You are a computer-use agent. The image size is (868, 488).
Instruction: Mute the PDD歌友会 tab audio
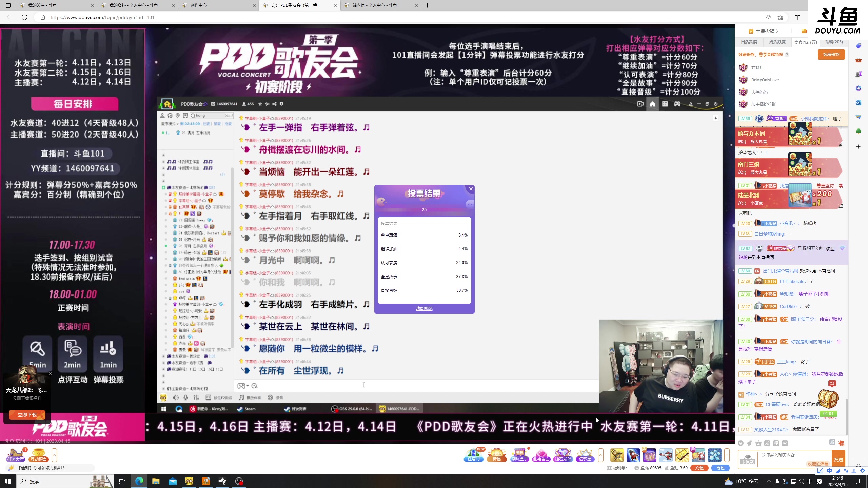pos(274,5)
